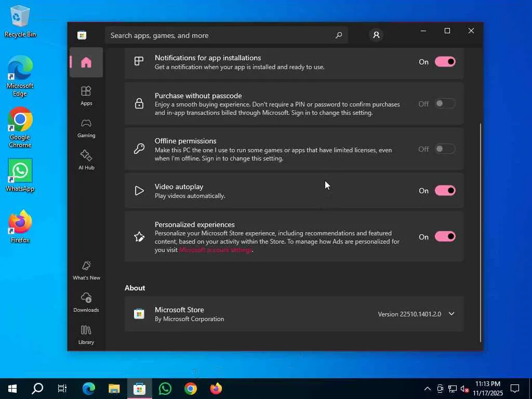
Task: Open Firefox from the taskbar
Action: coord(216,389)
